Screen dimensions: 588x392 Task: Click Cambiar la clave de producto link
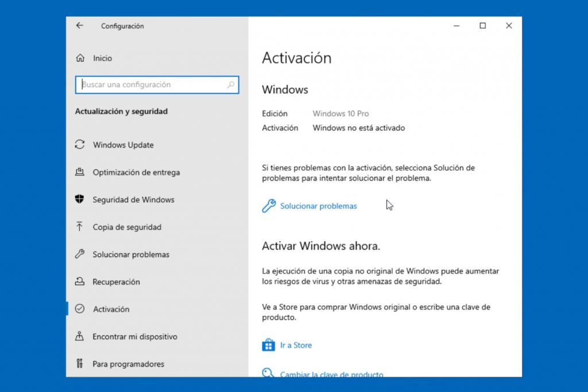click(x=331, y=374)
